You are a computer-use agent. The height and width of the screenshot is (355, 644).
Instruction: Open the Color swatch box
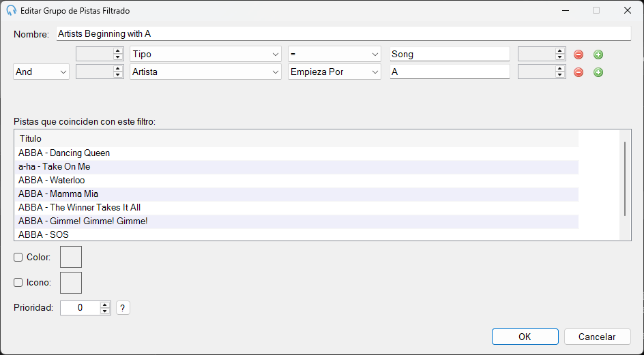click(x=71, y=257)
